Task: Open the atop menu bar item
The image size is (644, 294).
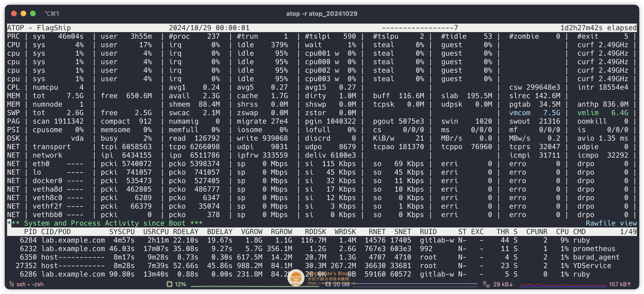Action: click(322, 13)
